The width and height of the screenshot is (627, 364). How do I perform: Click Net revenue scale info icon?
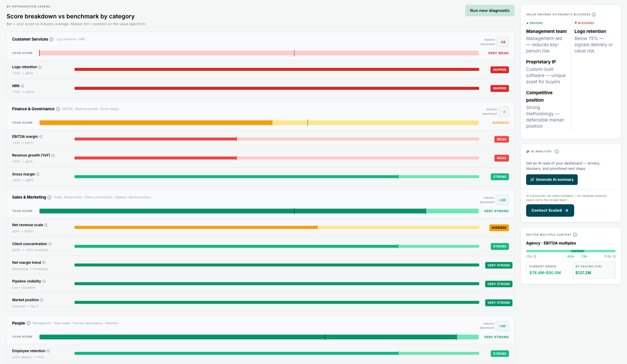coord(46,225)
